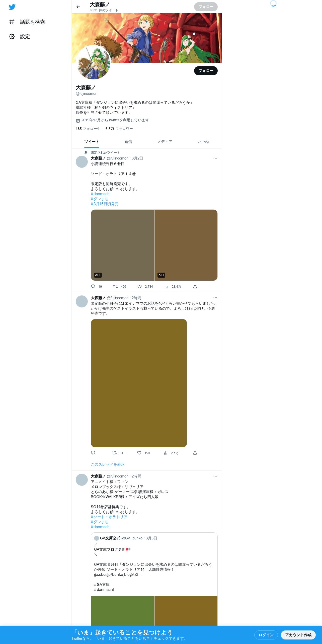Reply to the pinned tweet
The image size is (322, 644).
click(93, 286)
